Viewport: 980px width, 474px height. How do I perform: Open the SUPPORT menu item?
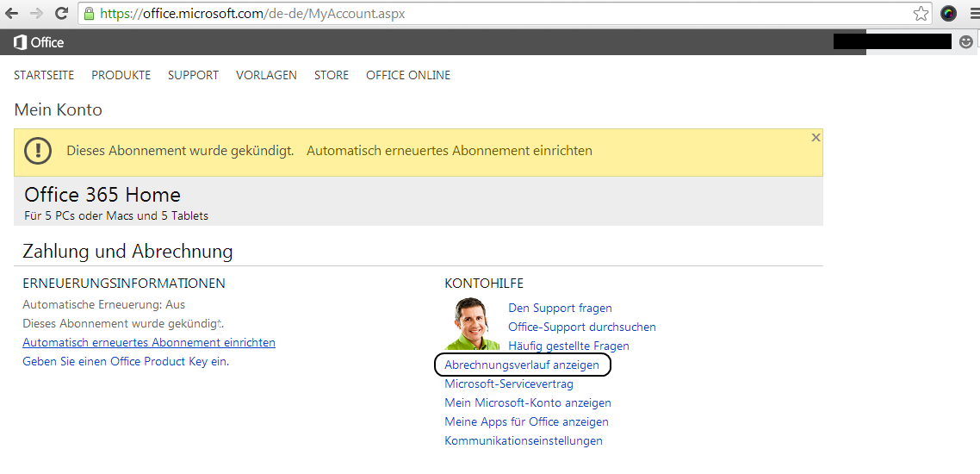coord(193,75)
